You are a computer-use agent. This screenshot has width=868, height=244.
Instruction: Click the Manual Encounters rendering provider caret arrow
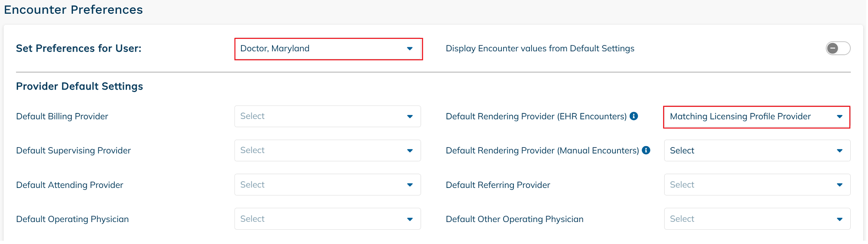pos(839,150)
